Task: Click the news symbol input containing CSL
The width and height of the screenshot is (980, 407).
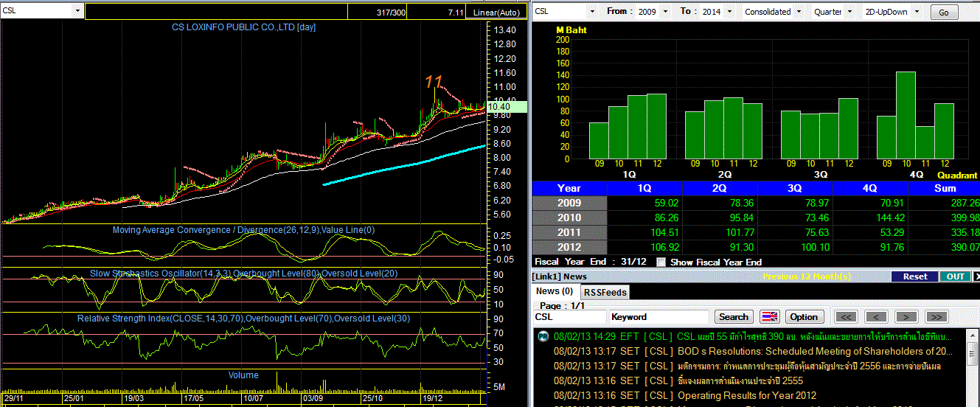Action: click(x=570, y=316)
